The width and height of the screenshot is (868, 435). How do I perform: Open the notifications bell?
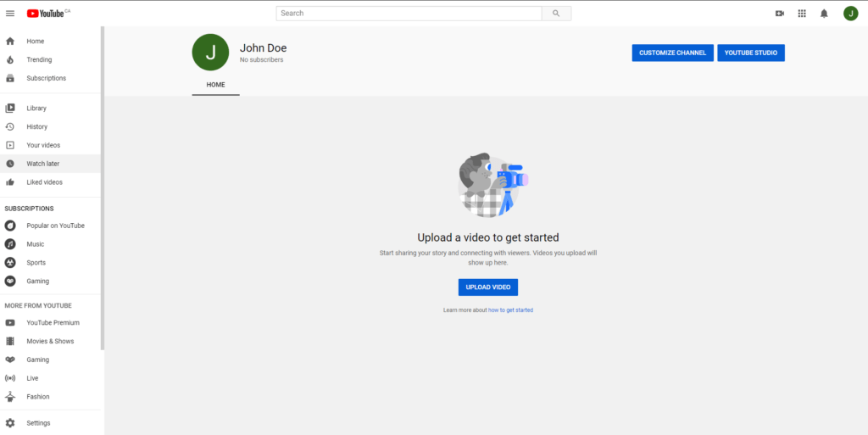pos(824,14)
